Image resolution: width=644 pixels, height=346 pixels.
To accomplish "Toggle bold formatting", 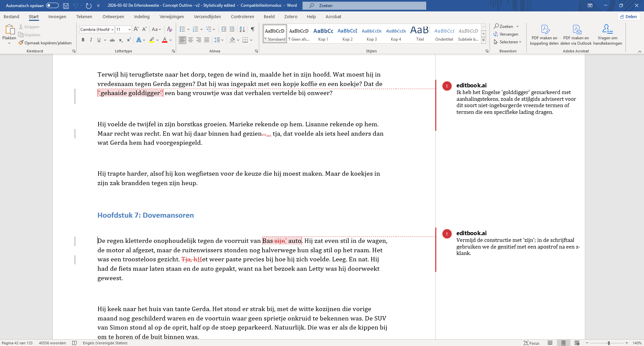I will click(x=83, y=40).
